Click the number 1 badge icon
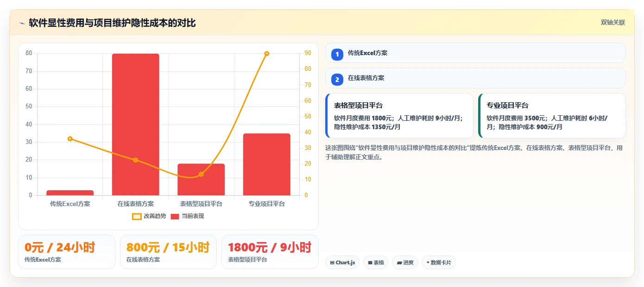 pos(337,55)
